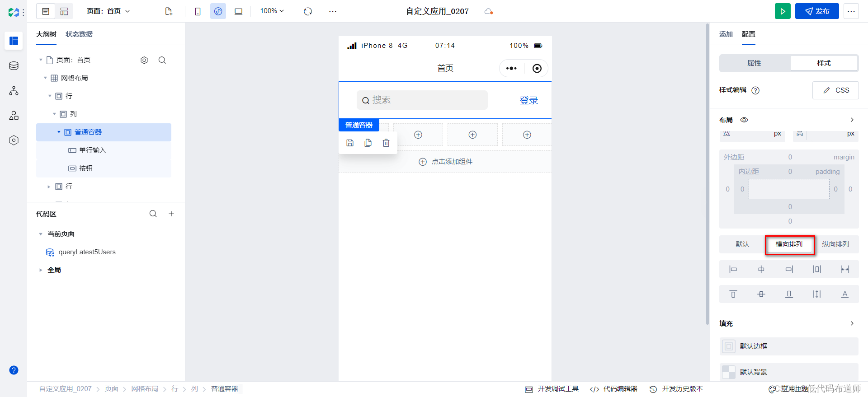
Task: Click the refresh canvas icon
Action: tap(308, 11)
